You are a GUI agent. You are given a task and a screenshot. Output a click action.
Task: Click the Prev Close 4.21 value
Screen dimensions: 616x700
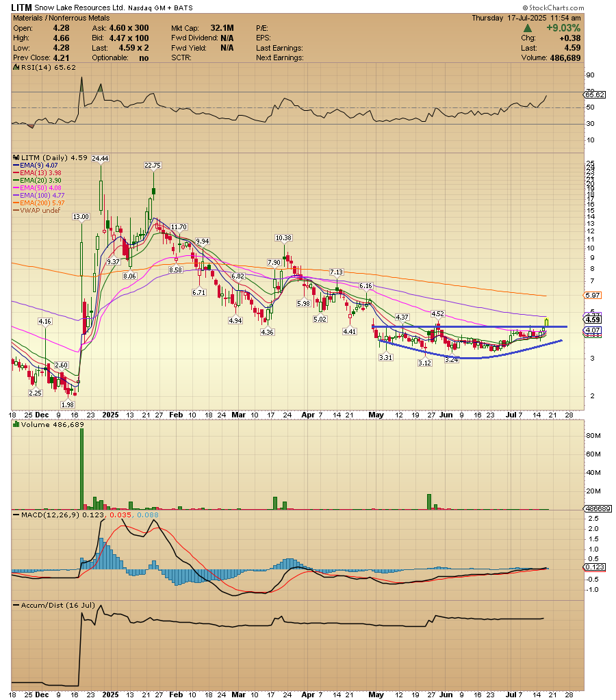(61, 58)
